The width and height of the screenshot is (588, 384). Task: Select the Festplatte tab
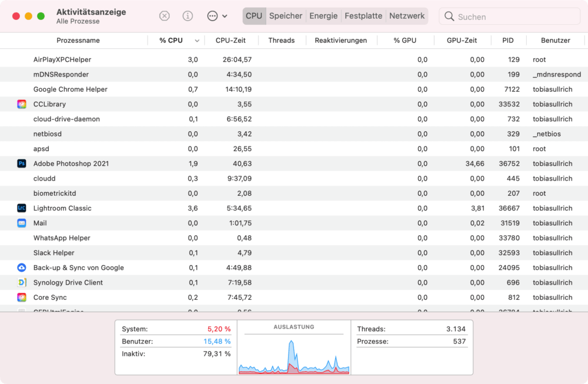(363, 16)
